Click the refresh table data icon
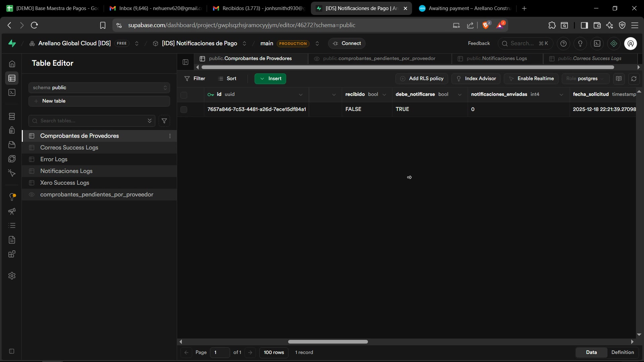Viewport: 644px width, 362px height. pos(634,78)
